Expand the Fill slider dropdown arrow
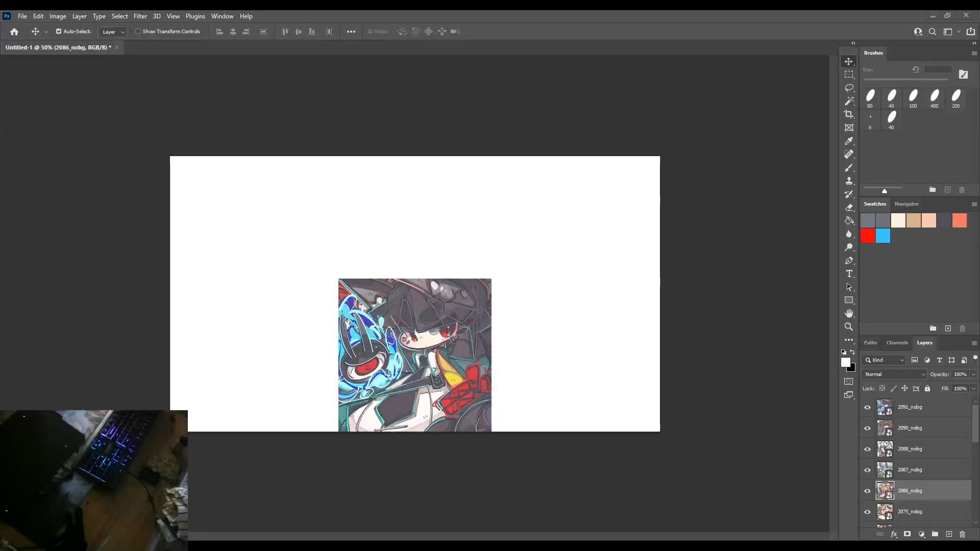980x551 pixels. [973, 388]
